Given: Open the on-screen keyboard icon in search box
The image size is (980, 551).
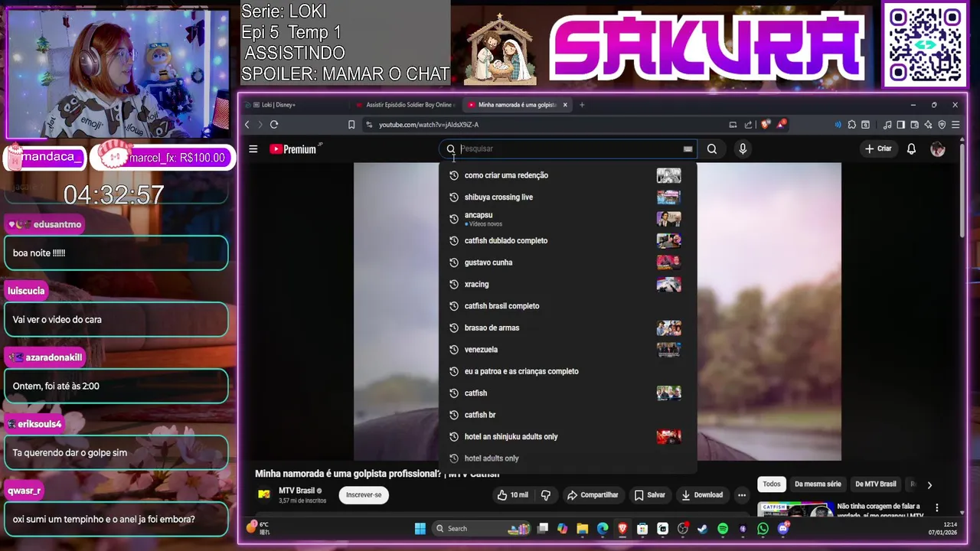Looking at the screenshot, I should (x=688, y=149).
